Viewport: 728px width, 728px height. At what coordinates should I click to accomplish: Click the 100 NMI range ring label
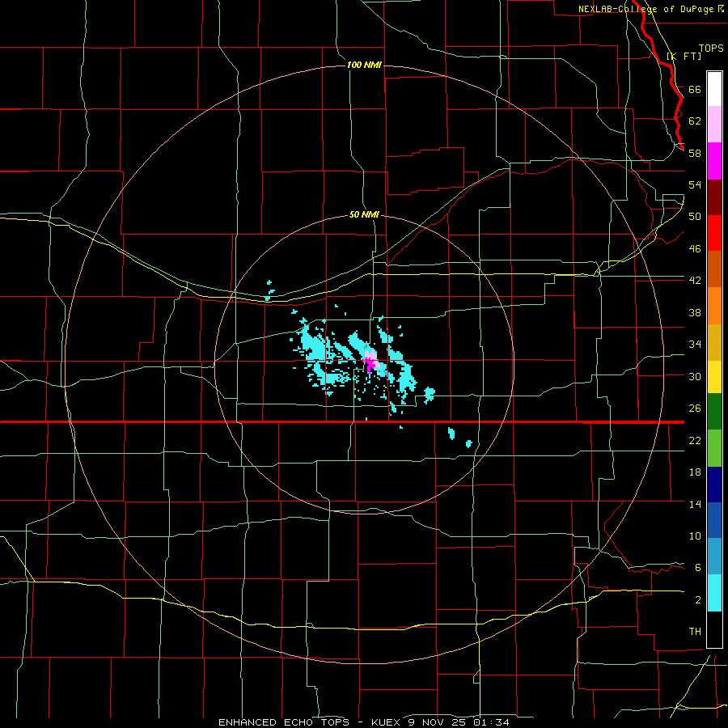[x=365, y=65]
